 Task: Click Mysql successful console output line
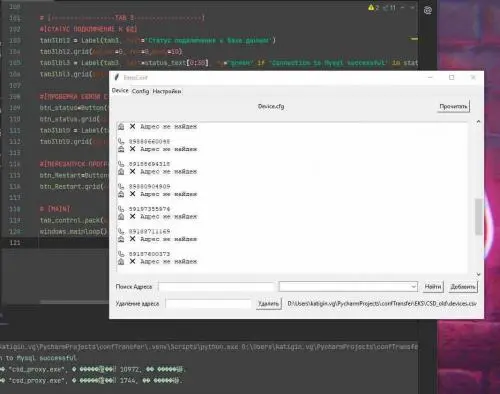click(39, 358)
